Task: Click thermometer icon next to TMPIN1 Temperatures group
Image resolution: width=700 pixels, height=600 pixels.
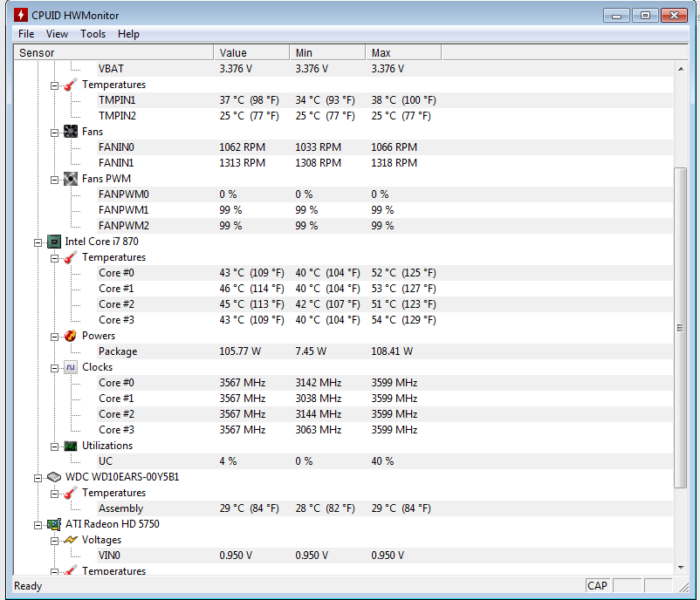Action: (x=70, y=85)
